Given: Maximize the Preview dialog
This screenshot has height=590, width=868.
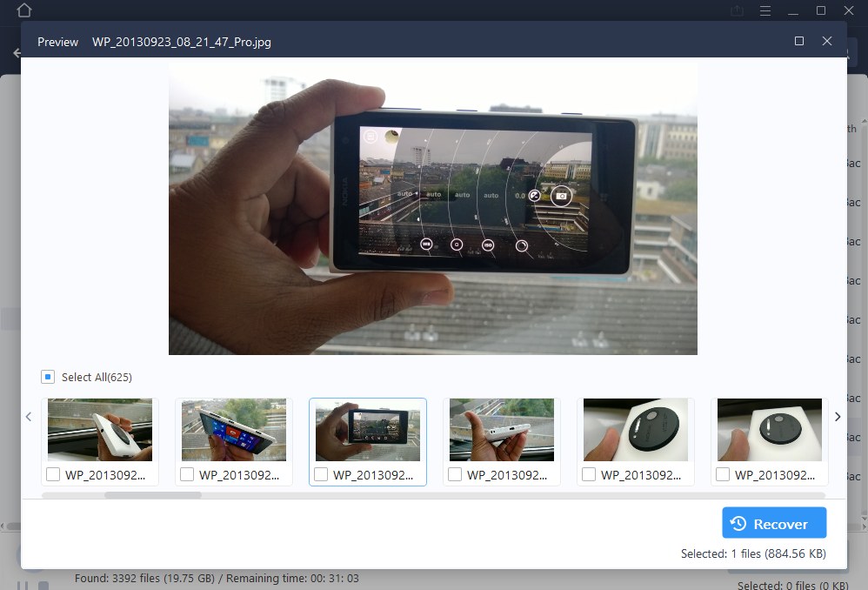Looking at the screenshot, I should click(799, 41).
